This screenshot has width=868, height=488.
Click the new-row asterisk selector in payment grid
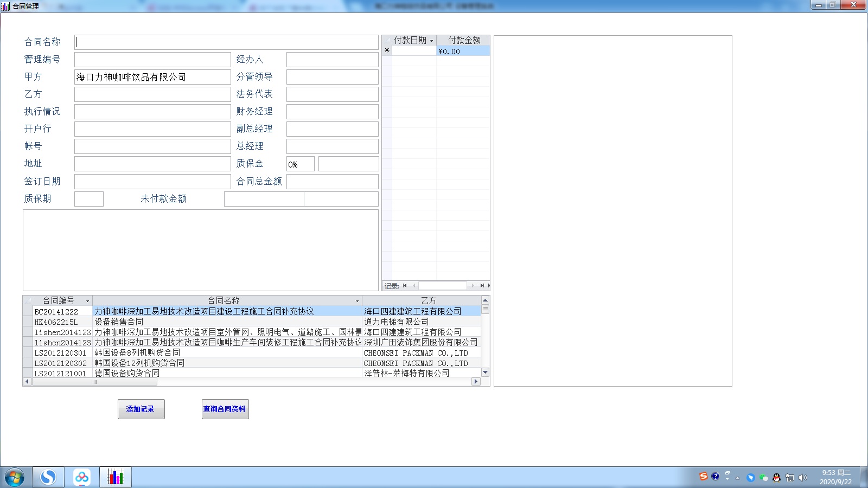click(x=387, y=51)
